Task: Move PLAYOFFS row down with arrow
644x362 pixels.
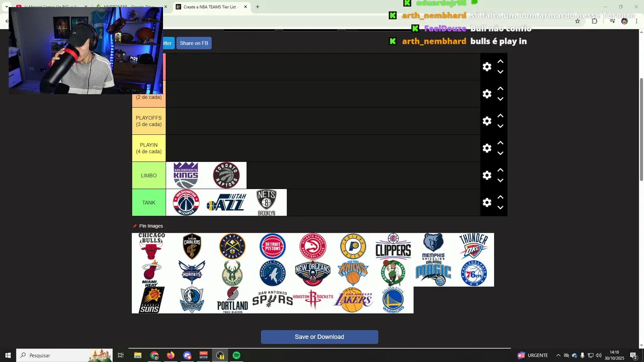Action: pos(501,126)
